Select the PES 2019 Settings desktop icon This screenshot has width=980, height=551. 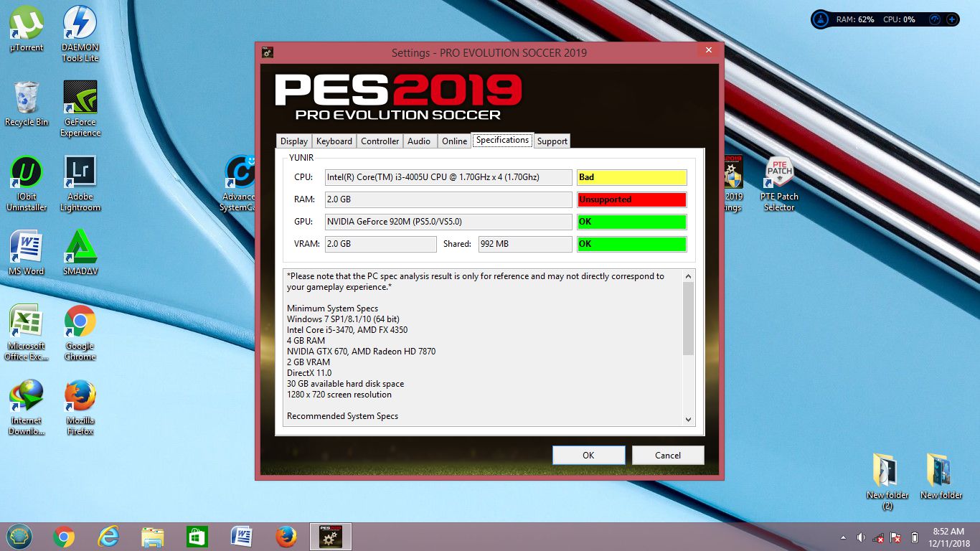pyautogui.click(x=733, y=184)
